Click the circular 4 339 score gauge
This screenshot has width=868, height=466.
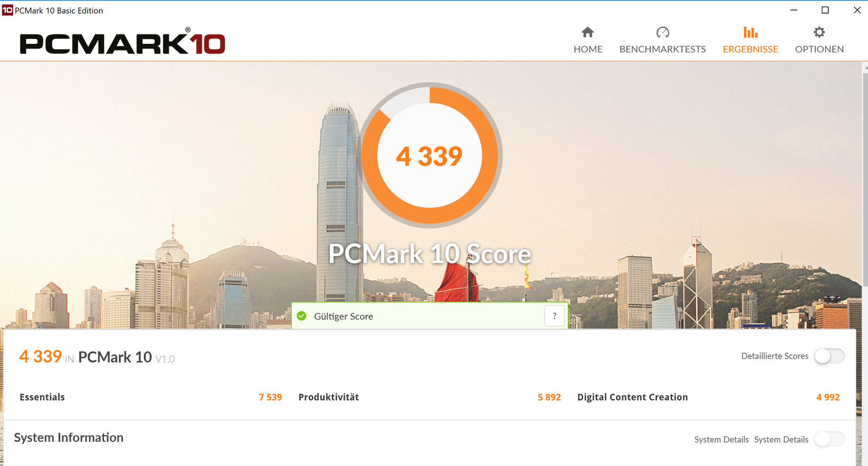(430, 155)
